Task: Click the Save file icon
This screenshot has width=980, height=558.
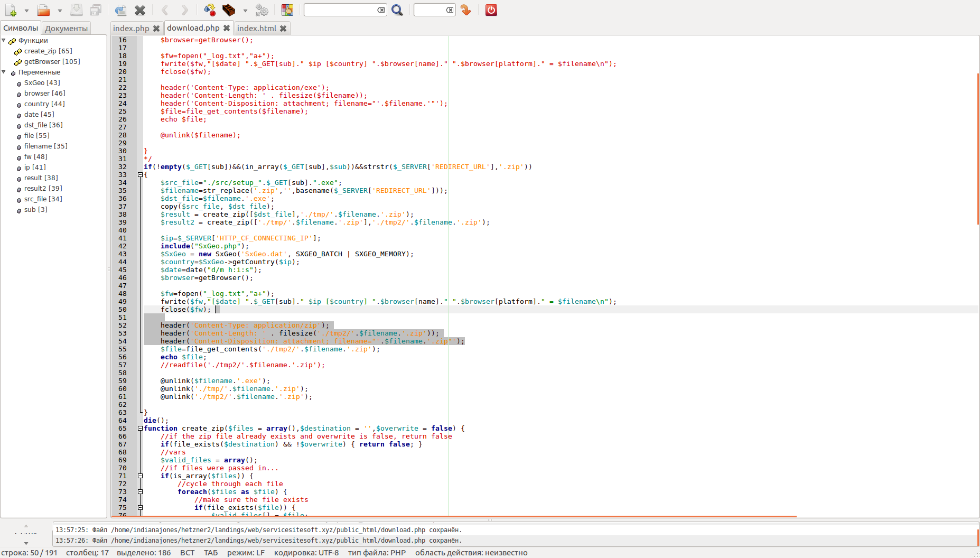Action: click(x=77, y=10)
